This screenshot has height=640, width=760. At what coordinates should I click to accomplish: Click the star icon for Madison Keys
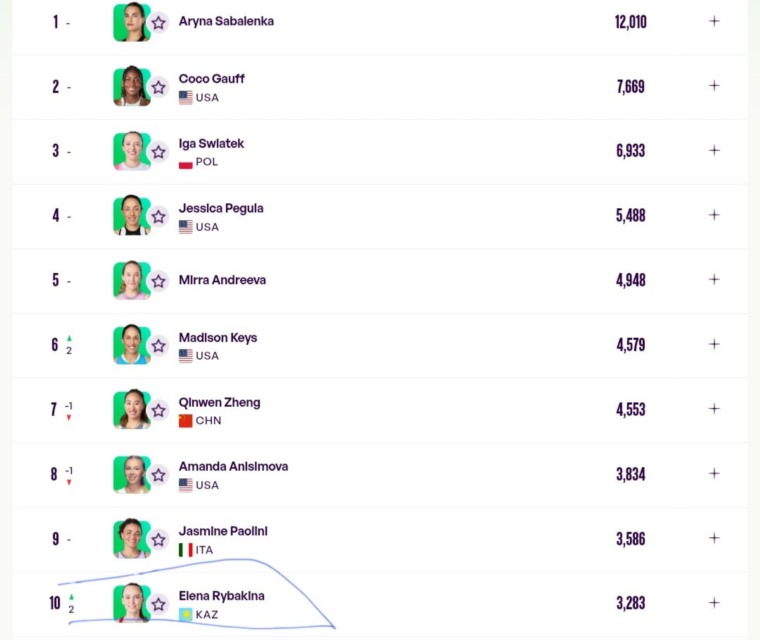pos(158,346)
